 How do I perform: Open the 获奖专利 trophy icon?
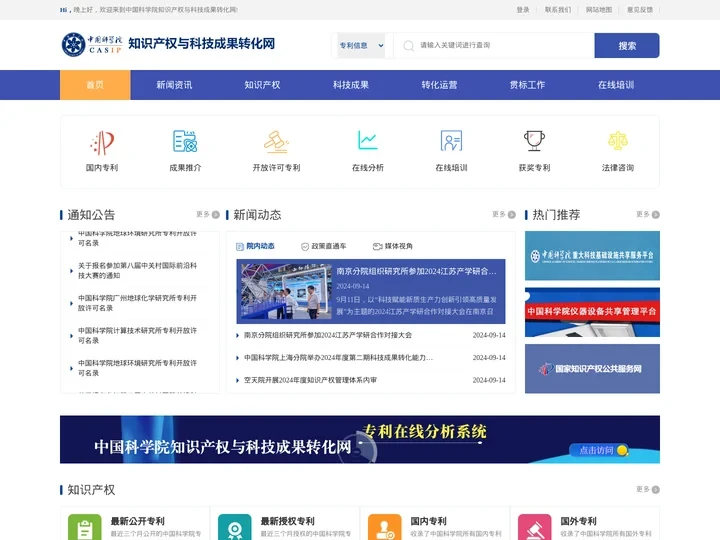(534, 141)
